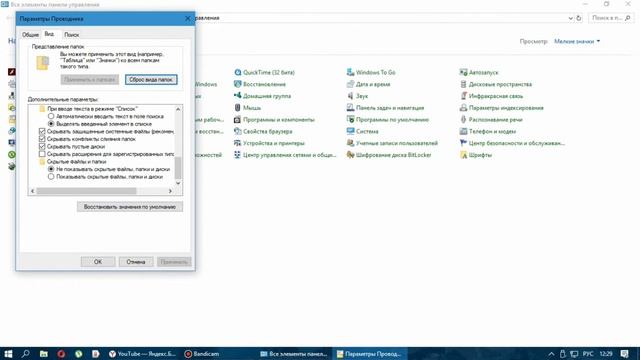Screen dimensions: 640x360
Task: Click 'Сброс вида папок' button
Action: [151, 80]
